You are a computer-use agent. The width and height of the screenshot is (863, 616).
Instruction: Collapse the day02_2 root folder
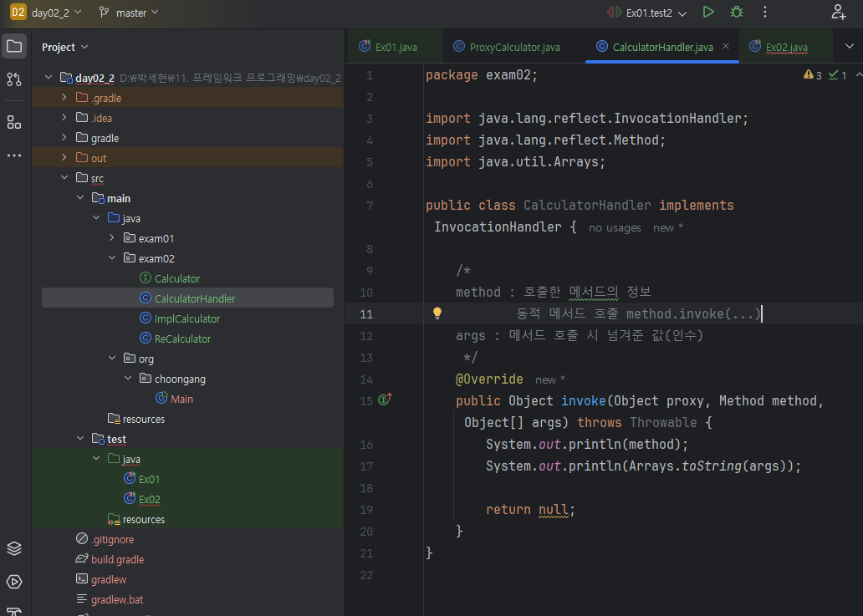click(49, 77)
